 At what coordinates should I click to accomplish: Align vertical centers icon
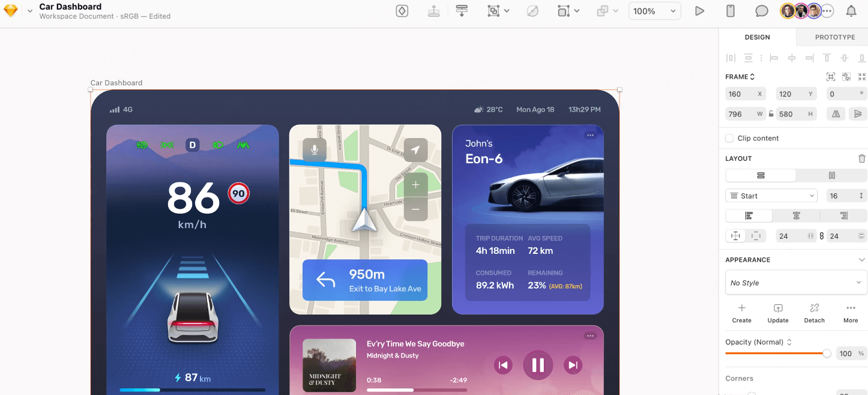click(x=845, y=58)
